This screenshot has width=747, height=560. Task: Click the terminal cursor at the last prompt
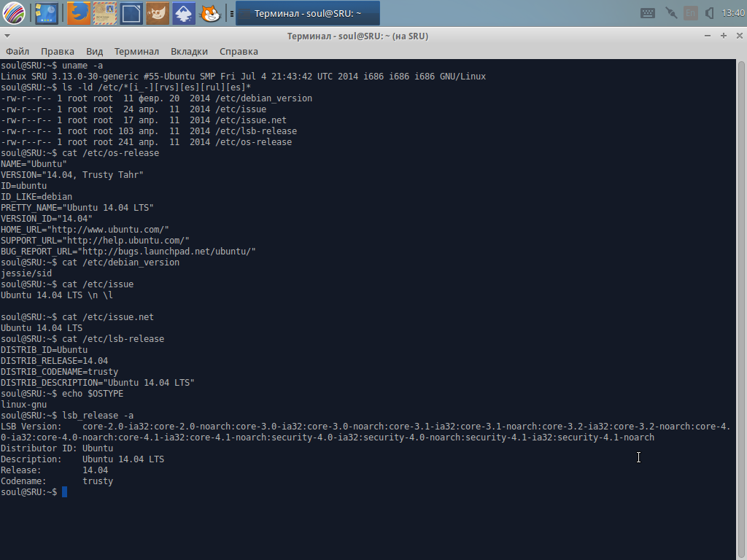[64, 492]
